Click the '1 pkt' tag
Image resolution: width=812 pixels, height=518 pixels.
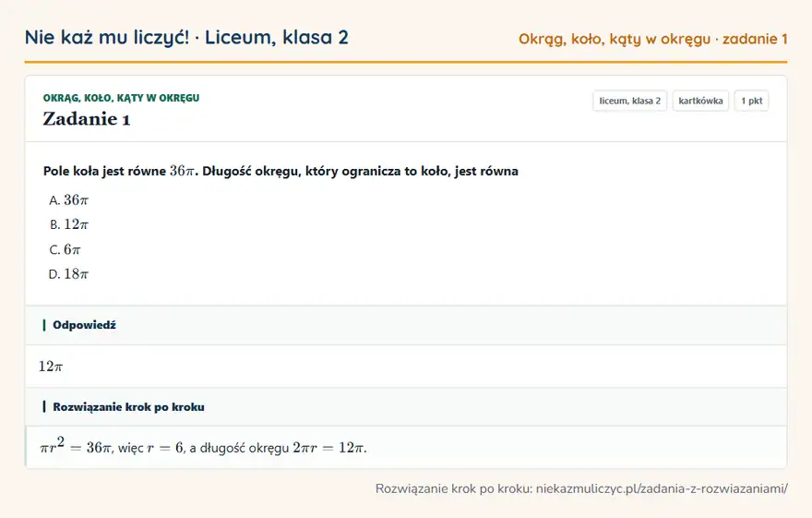point(751,101)
